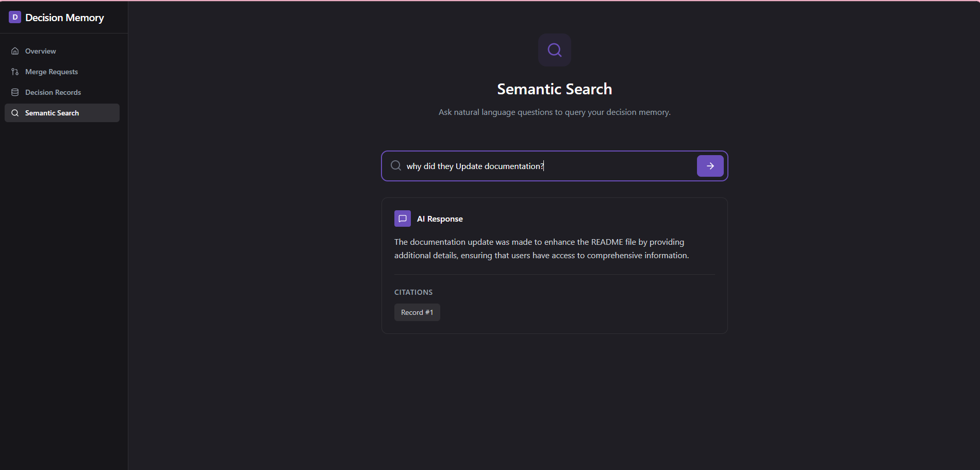Click the AI Response title text
Image resolution: width=980 pixels, height=470 pixels.
[440, 219]
